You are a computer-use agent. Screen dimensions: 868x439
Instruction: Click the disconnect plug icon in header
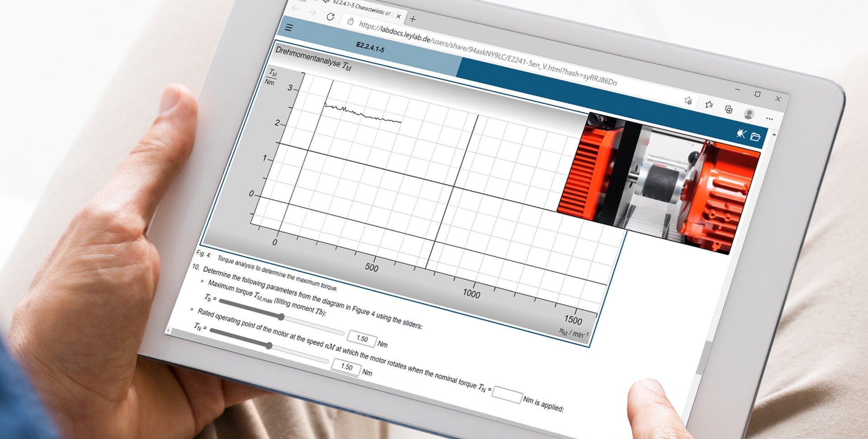[741, 133]
